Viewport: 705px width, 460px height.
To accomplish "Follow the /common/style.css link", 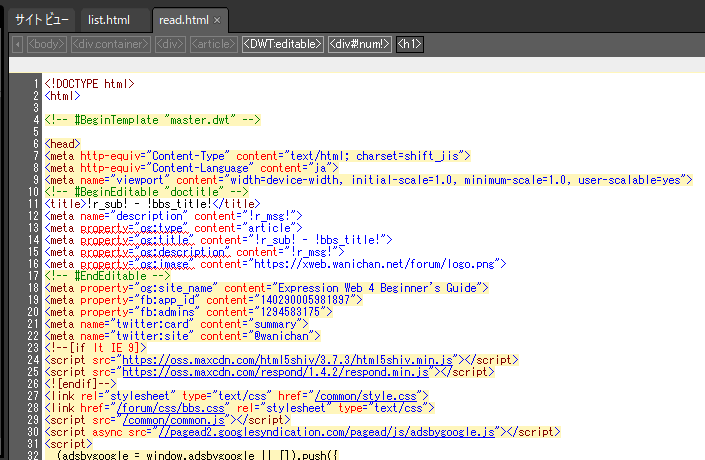I will tap(366, 396).
